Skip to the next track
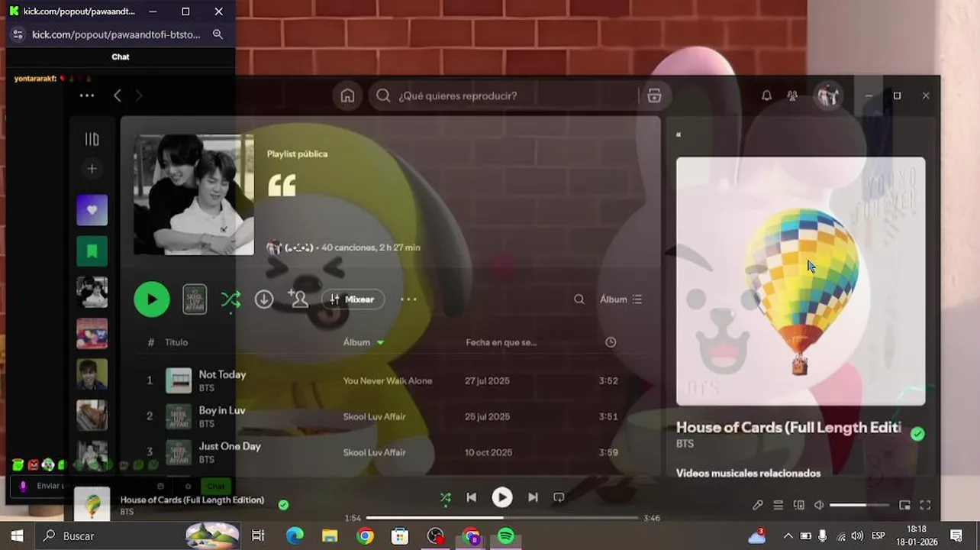 point(533,497)
